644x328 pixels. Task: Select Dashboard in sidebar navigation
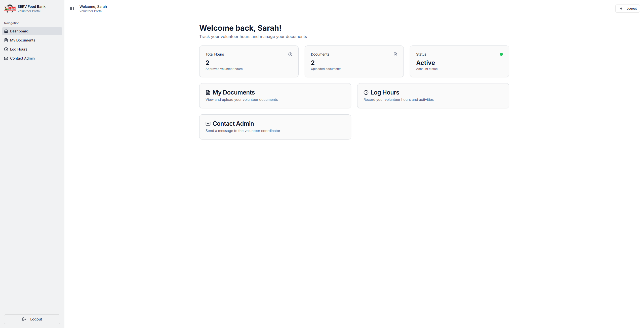(x=19, y=31)
